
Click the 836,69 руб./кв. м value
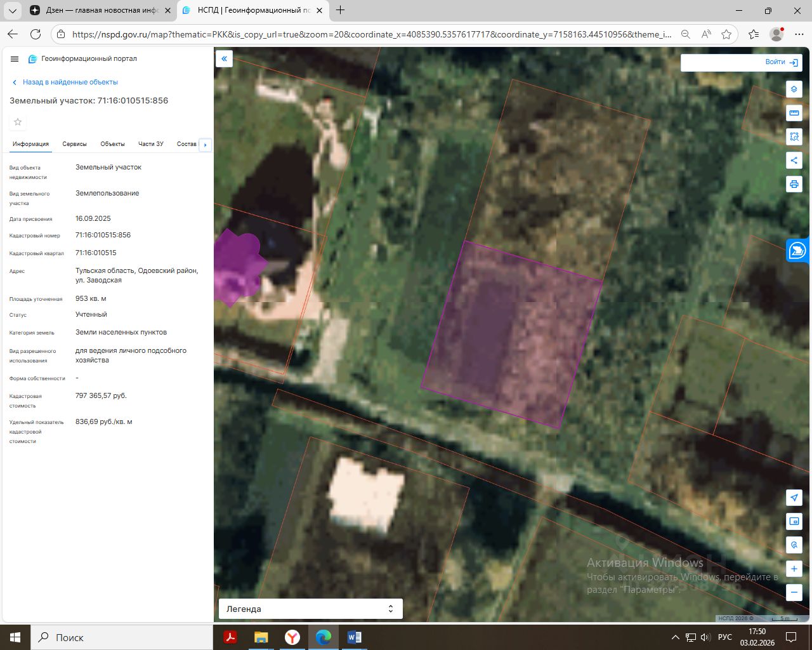pyautogui.click(x=104, y=421)
